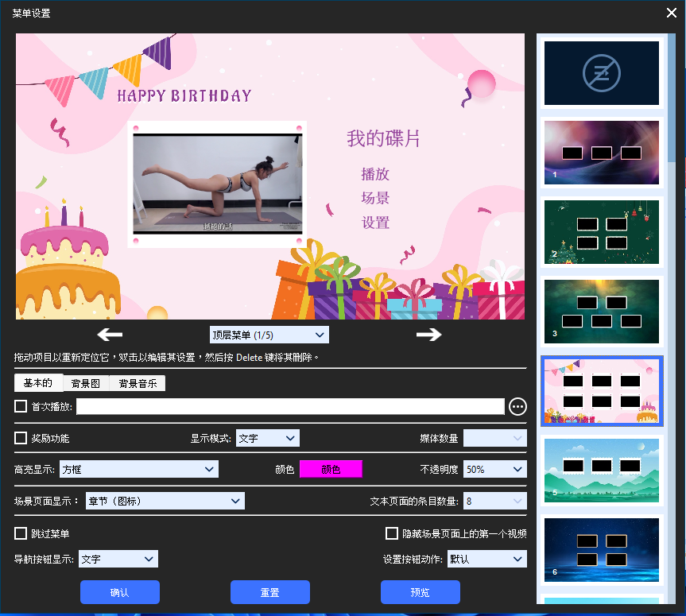The image size is (686, 616).
Task: Select template 5 with green mountains
Action: pos(602,470)
